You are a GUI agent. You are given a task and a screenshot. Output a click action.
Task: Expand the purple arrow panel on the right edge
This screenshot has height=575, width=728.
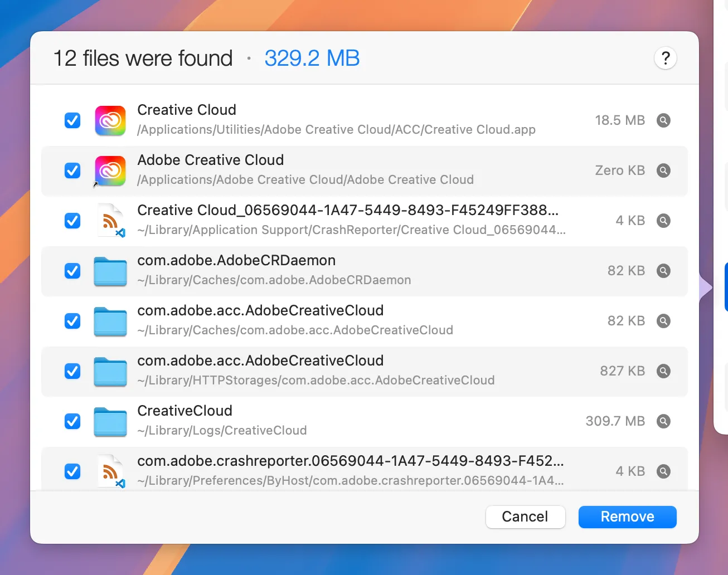click(706, 287)
